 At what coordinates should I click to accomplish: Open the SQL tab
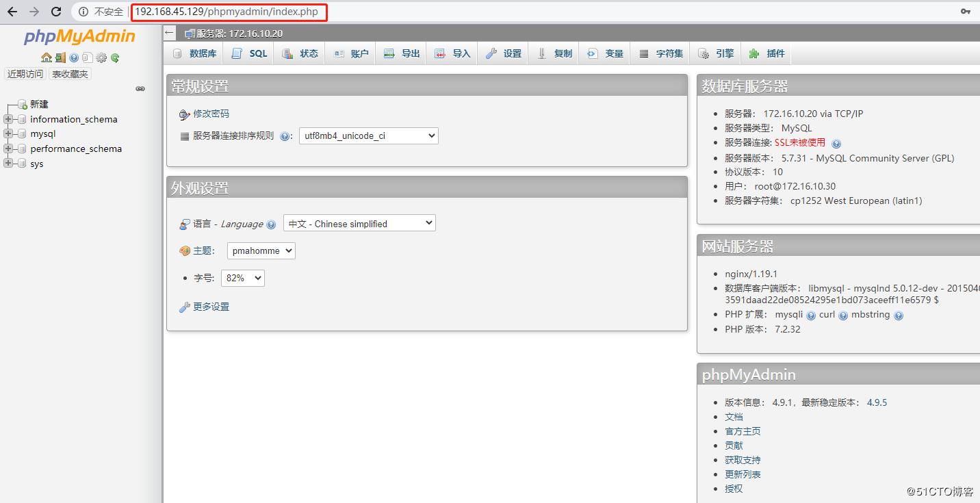pos(250,53)
